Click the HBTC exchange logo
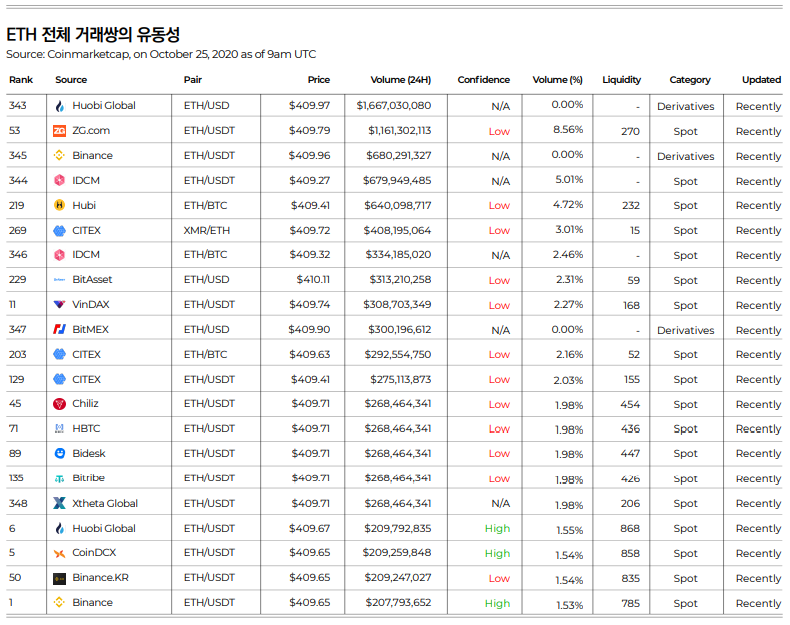790x625 pixels. [x=59, y=429]
